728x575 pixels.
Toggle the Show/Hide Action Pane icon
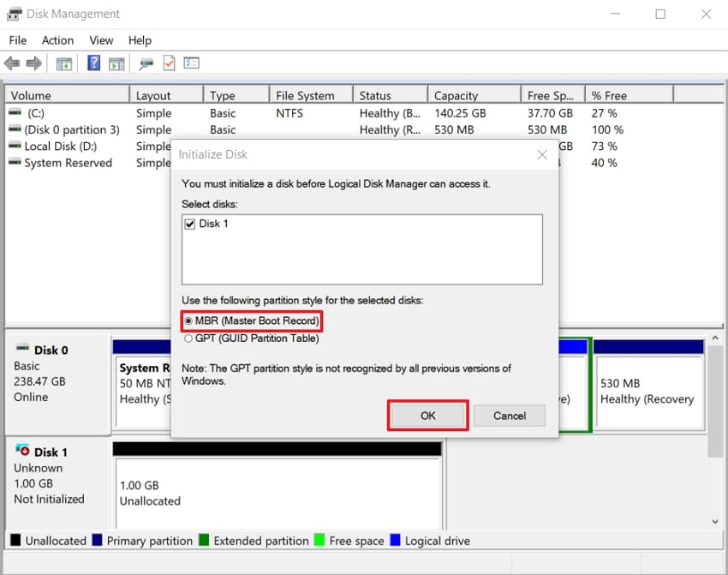pyautogui.click(x=116, y=63)
